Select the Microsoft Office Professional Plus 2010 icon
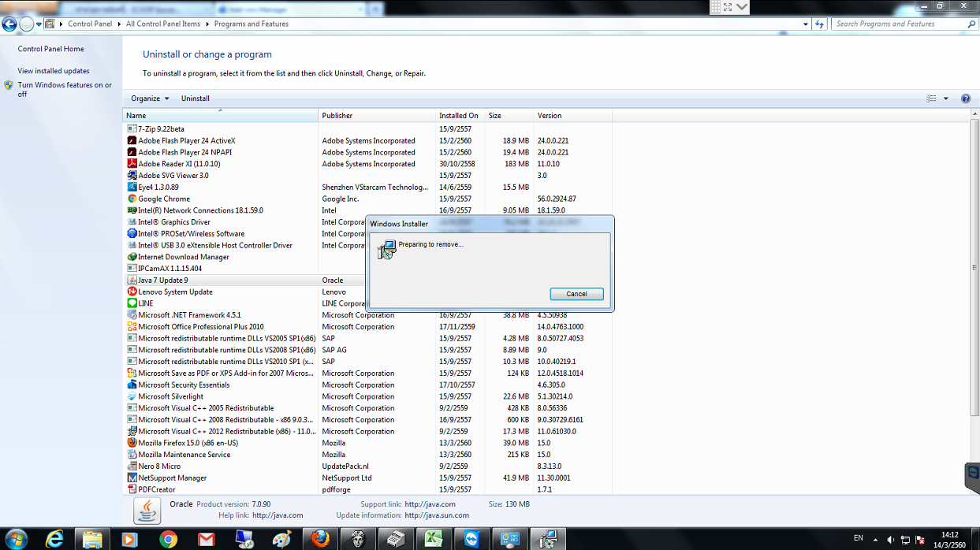Screen dimensions: 980x550 click(x=132, y=326)
